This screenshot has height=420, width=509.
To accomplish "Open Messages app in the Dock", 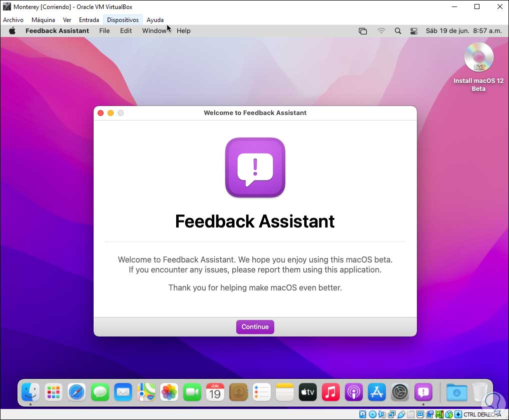I will pos(100,392).
